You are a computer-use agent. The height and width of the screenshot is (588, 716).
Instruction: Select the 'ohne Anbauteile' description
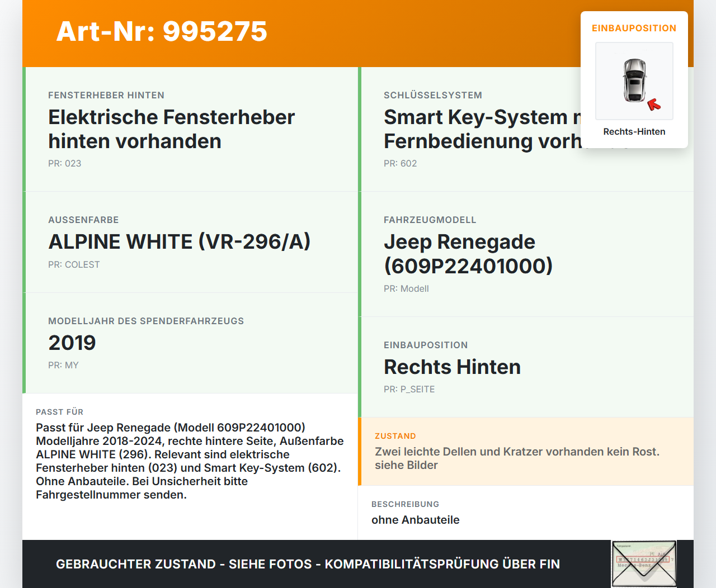tap(416, 520)
